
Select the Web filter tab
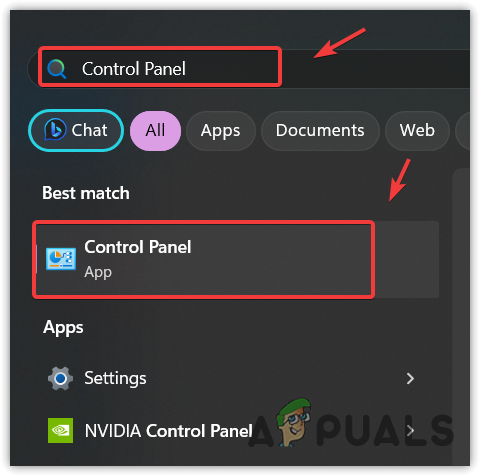click(x=417, y=130)
